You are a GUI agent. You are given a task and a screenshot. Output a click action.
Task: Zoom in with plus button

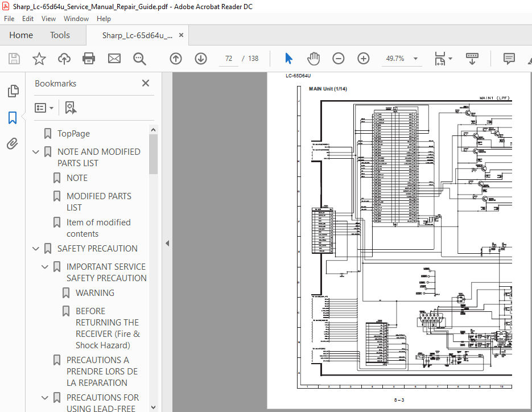364,59
